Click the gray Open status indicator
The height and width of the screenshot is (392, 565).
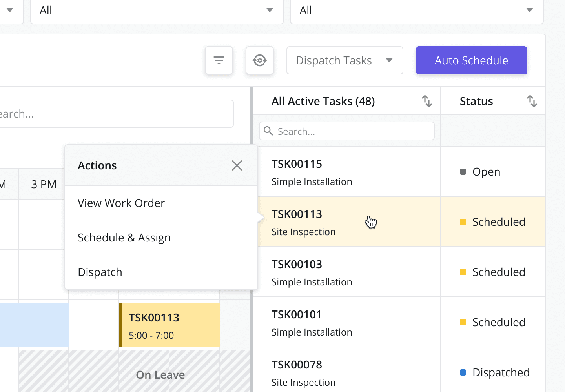[463, 172]
